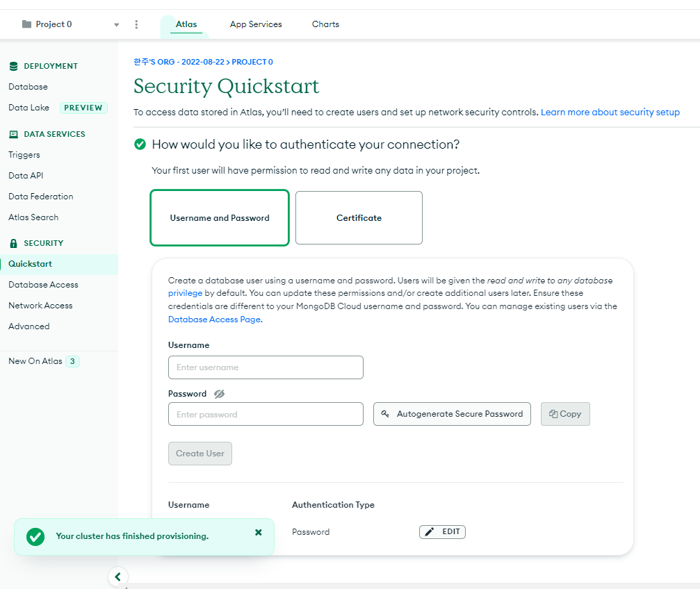Screen dimensions: 700x589
Task: Click the green checkmark beside authentication question
Action: click(140, 144)
